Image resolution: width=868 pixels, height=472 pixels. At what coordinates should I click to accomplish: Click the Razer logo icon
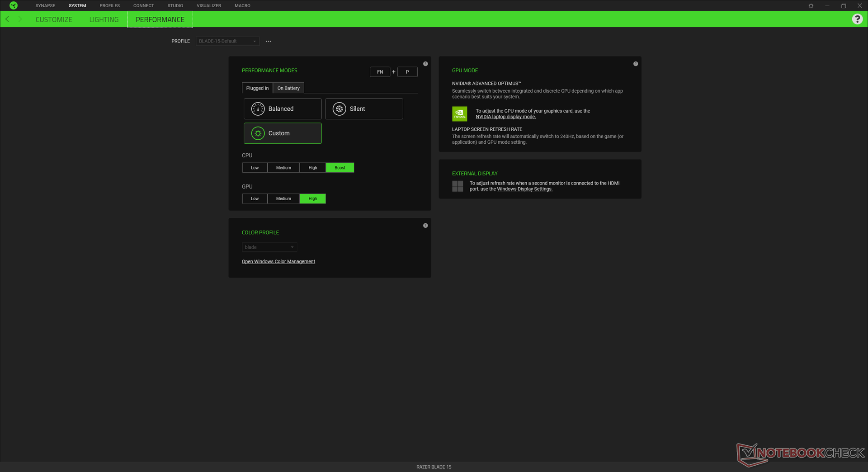(14, 5)
